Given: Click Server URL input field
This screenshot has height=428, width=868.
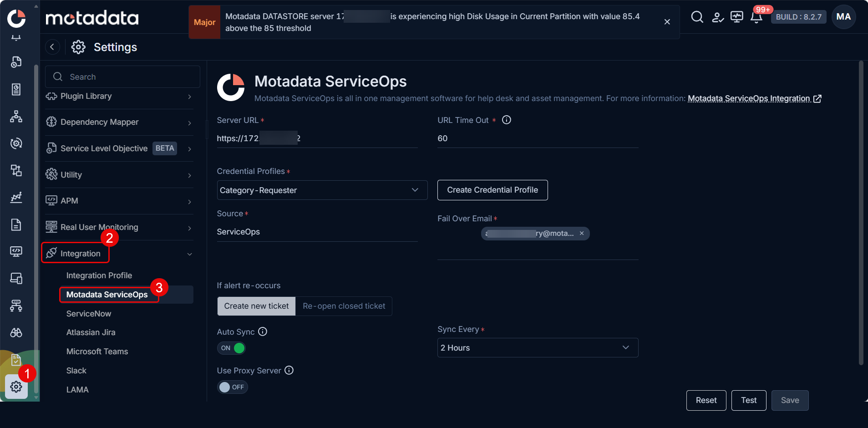Looking at the screenshot, I should (317, 138).
